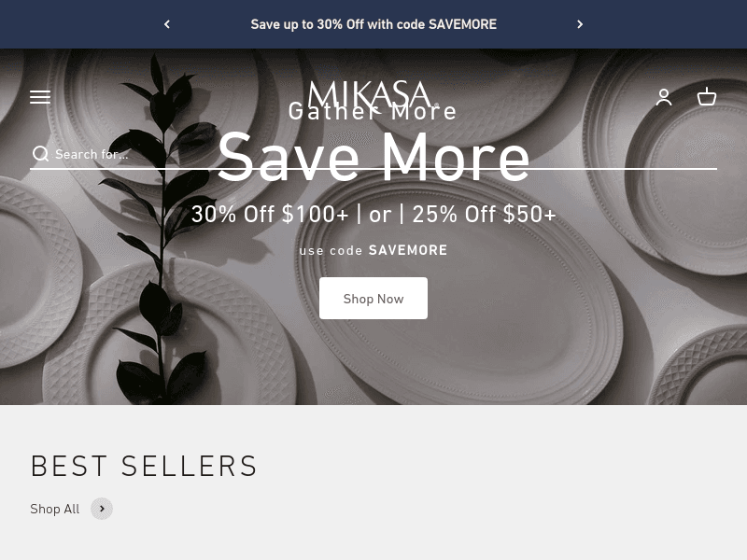Advance to the next announcement with right chevron
Screen dimensions: 747x560
[580, 24]
